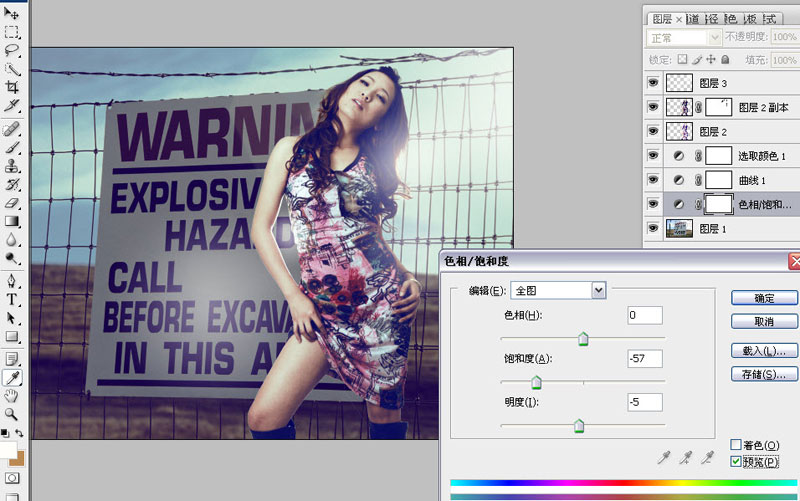
Task: Select the Move tool
Action: pyautogui.click(x=11, y=13)
